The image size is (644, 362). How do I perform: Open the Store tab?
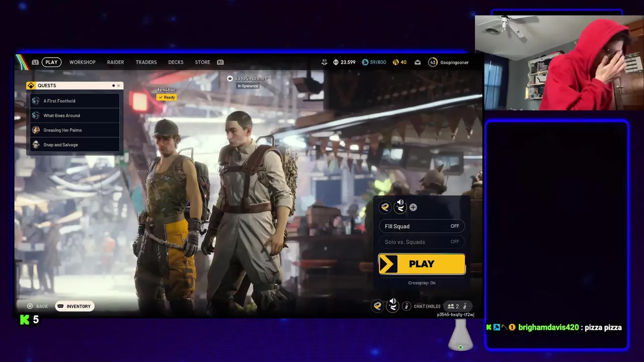point(202,62)
